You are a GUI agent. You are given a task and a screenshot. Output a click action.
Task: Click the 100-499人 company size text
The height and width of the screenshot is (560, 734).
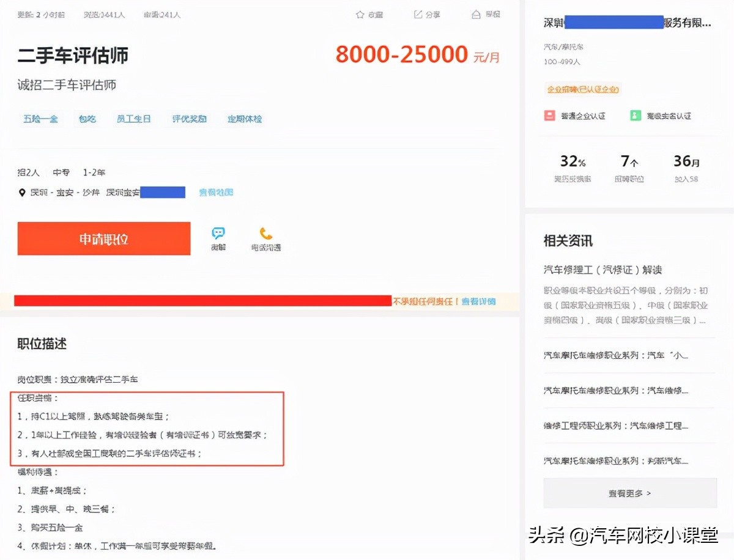coord(562,62)
